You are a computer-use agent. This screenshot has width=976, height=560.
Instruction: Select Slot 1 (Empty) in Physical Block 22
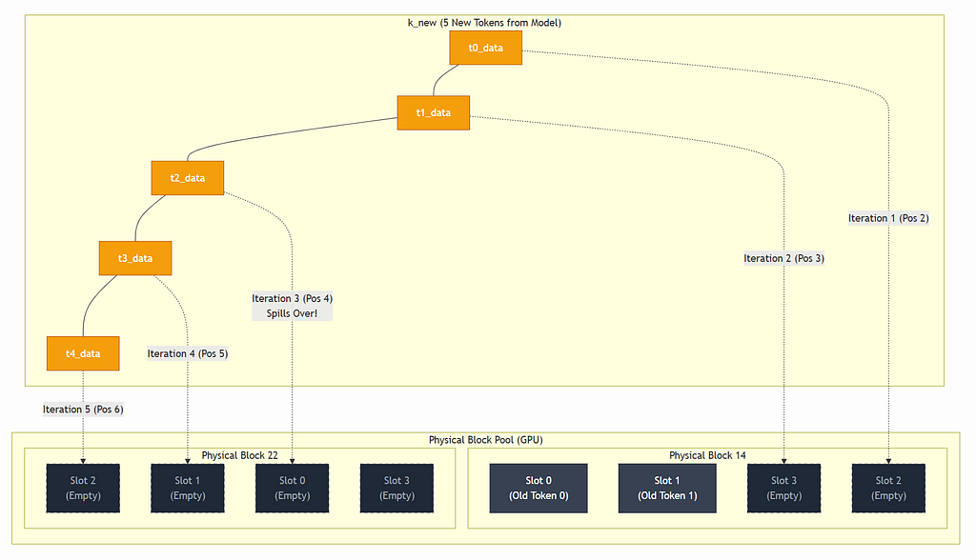[x=188, y=489]
